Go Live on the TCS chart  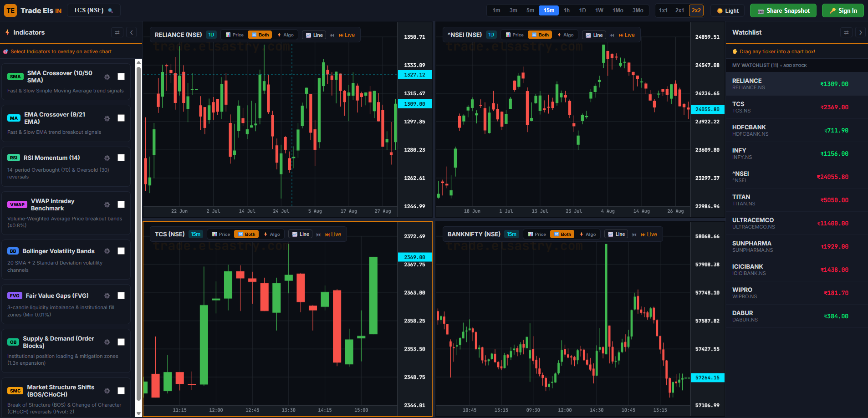click(x=333, y=234)
